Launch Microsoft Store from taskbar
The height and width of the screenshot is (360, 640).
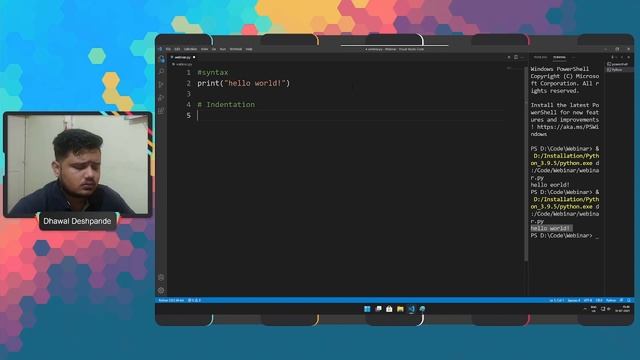point(389,309)
